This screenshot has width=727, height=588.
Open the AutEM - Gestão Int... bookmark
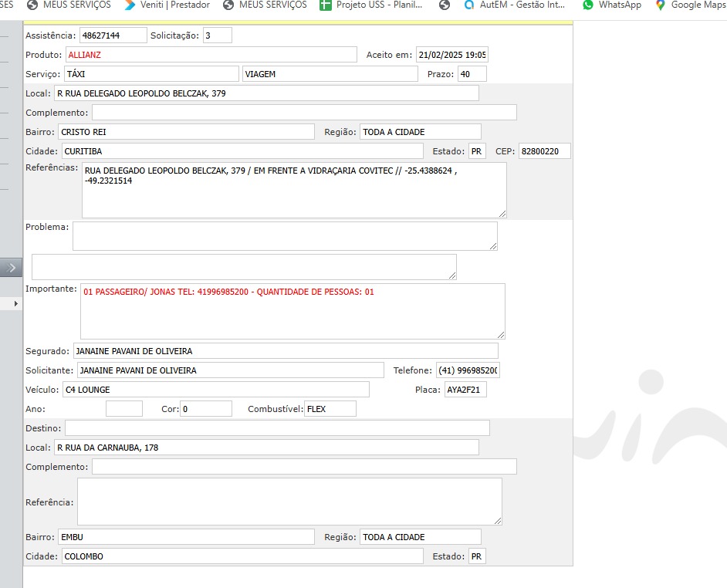coord(514,5)
